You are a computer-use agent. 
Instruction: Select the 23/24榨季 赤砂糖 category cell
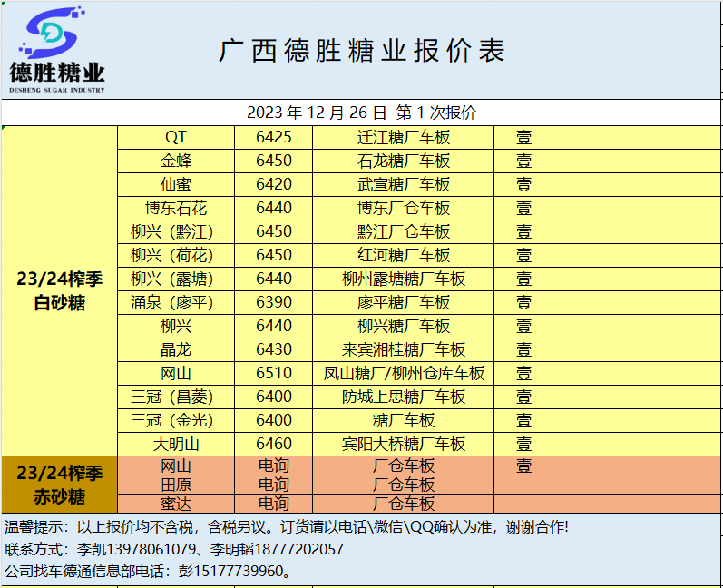[60, 485]
